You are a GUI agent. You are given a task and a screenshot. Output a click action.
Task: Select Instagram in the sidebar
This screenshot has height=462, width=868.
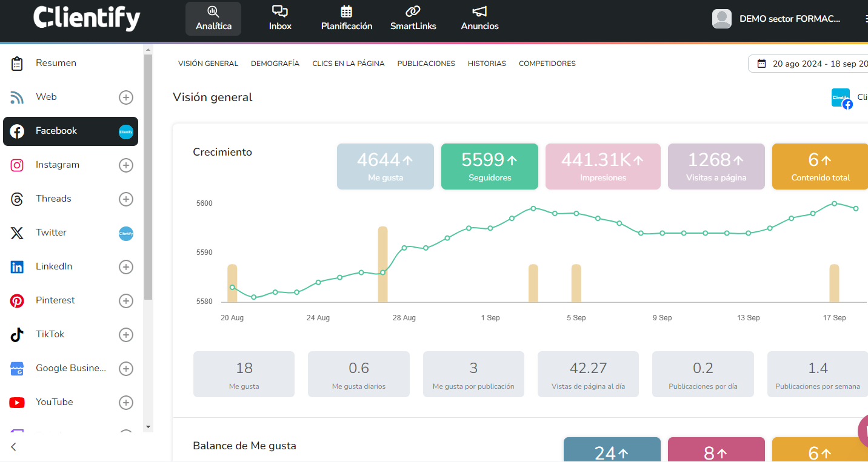[x=57, y=165]
